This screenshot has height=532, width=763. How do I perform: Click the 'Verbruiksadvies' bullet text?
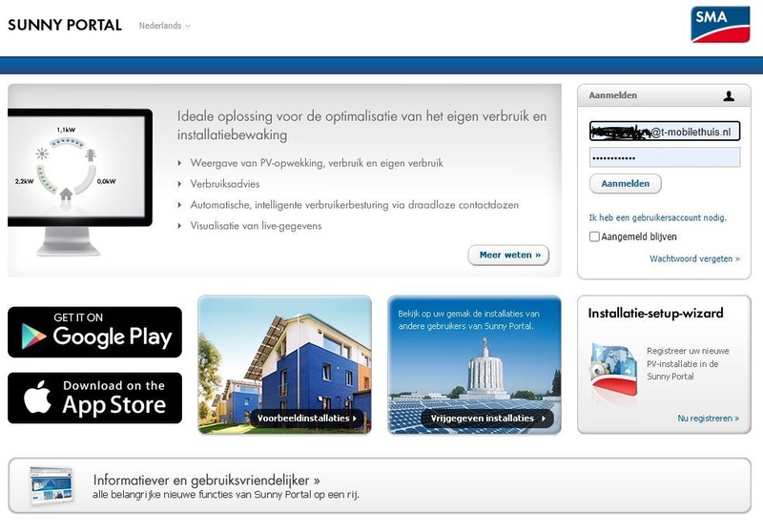tap(225, 184)
